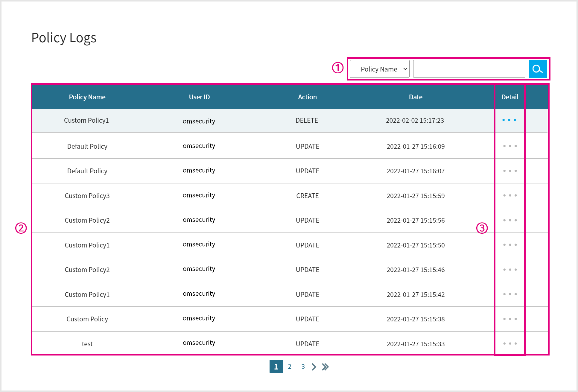
Task: Click the Custom Policy cell without number
Action: (x=87, y=319)
